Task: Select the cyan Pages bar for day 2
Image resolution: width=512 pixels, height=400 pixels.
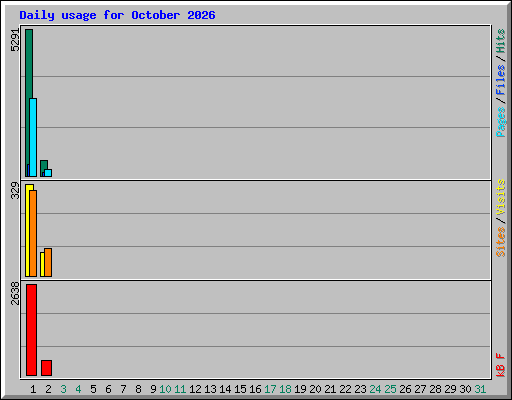Action: (48, 173)
